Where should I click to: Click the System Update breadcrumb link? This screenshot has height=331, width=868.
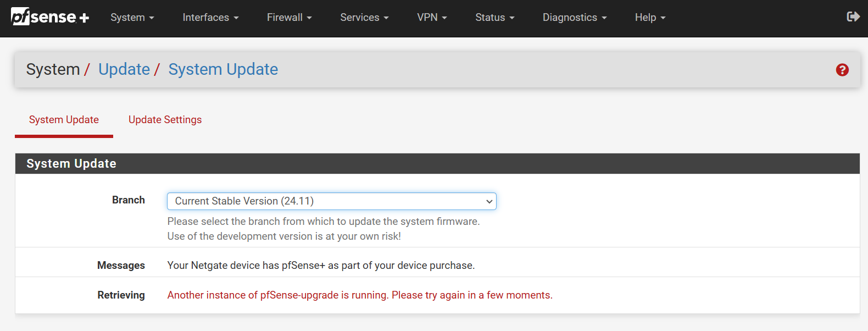click(223, 69)
